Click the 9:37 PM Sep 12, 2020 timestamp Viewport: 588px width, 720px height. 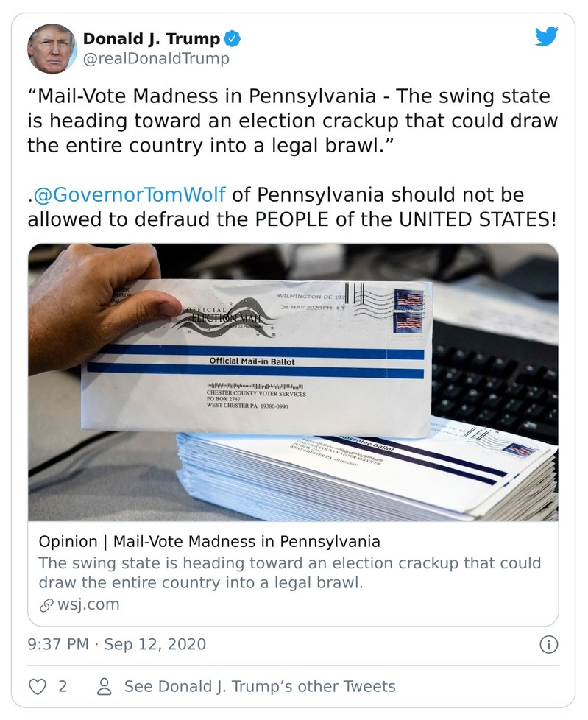coord(116,644)
